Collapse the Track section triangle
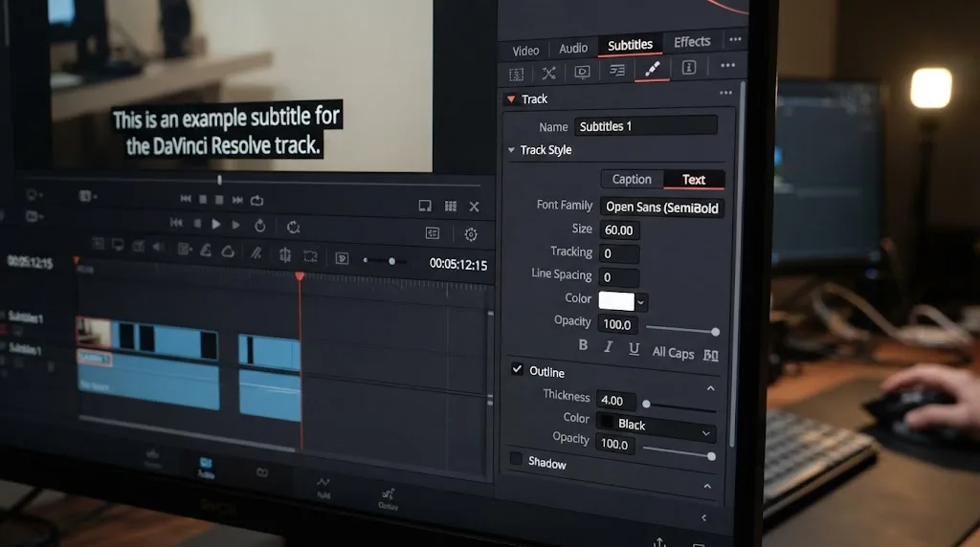The height and width of the screenshot is (547, 980). coord(511,99)
